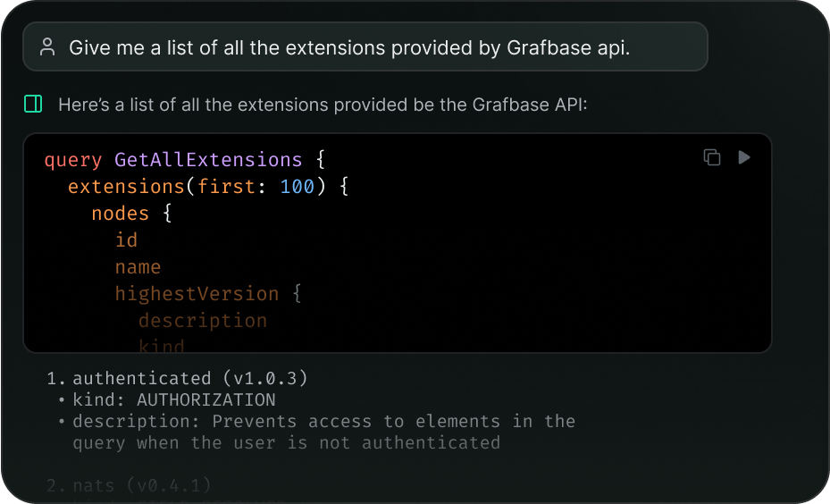Click the number 100 in first argument

pyautogui.click(x=298, y=187)
